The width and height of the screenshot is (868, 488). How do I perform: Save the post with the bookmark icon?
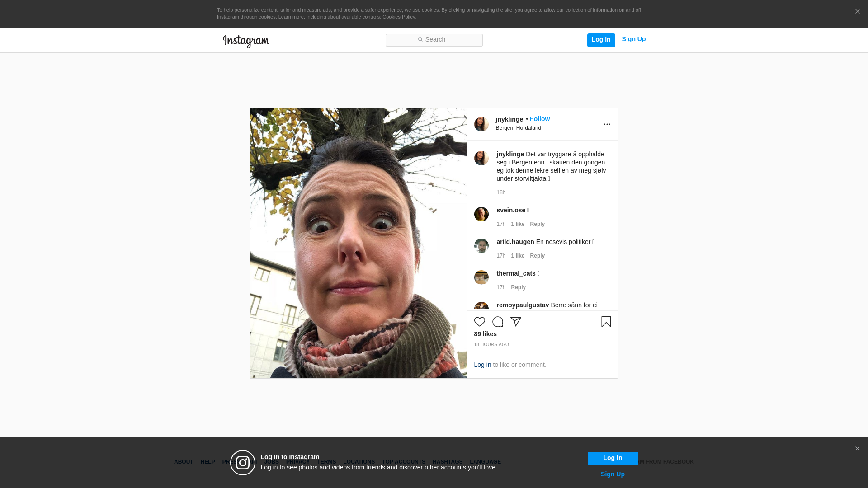[606, 322]
